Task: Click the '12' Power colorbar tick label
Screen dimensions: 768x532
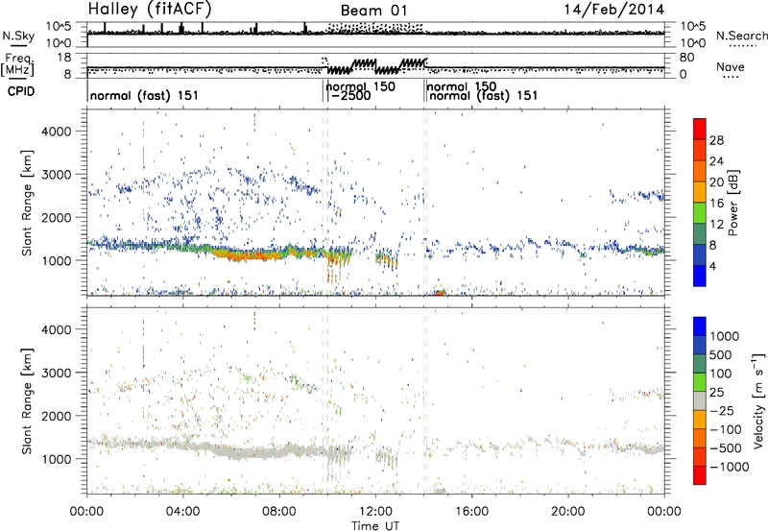Action: 716,225
